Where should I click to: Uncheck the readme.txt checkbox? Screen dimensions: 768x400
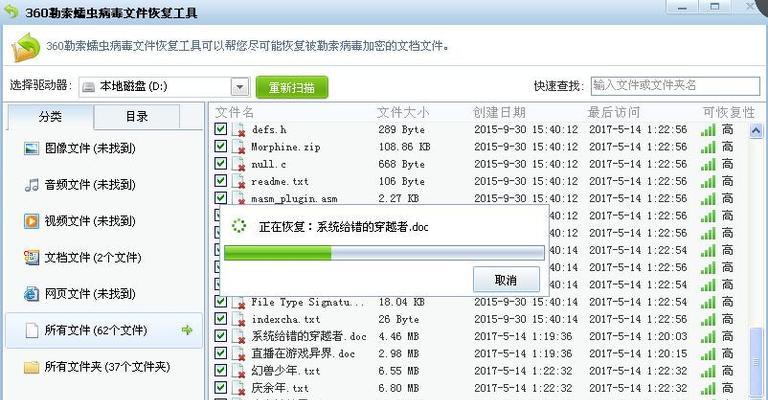click(x=220, y=181)
